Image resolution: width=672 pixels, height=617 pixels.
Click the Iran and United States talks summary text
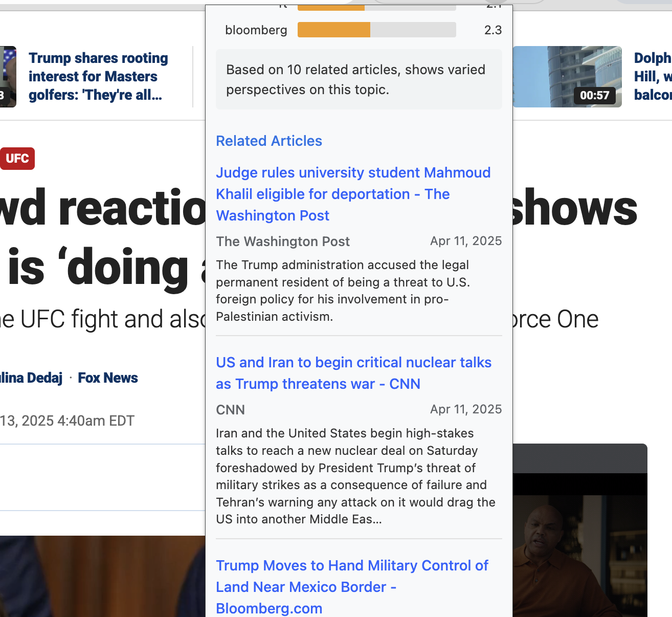coord(356,476)
